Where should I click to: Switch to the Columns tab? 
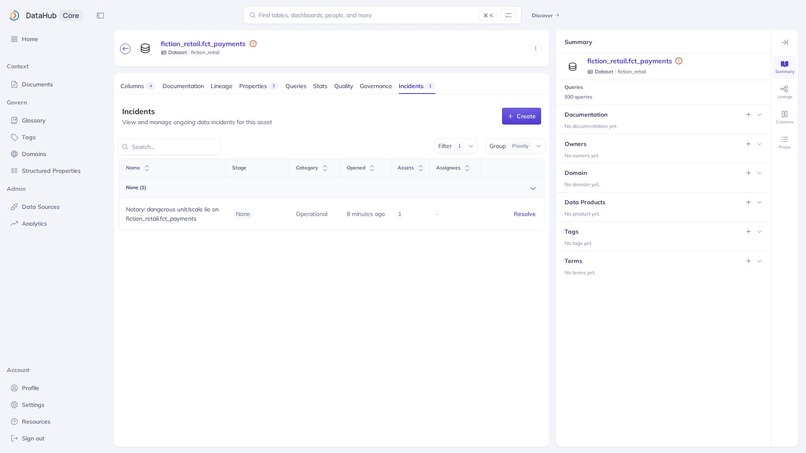pyautogui.click(x=137, y=86)
